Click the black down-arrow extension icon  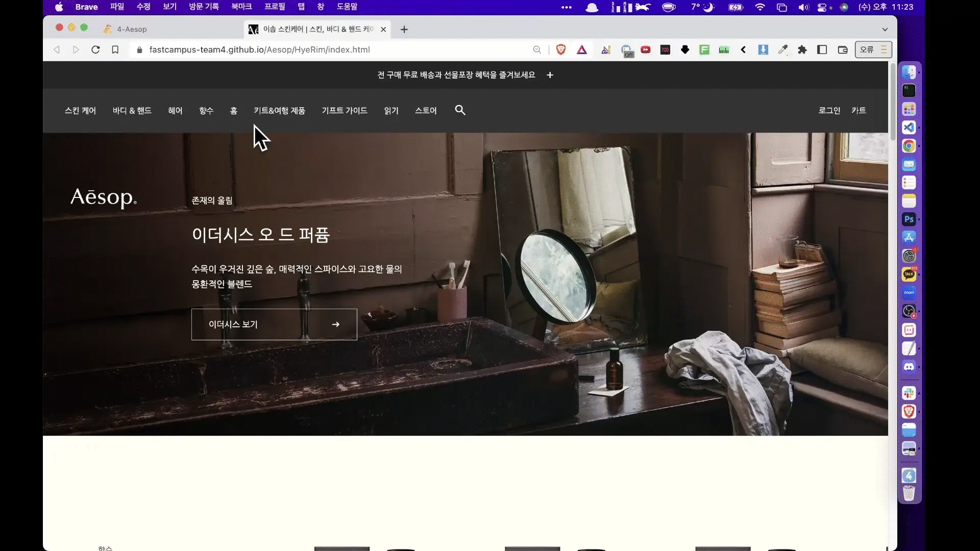[685, 50]
